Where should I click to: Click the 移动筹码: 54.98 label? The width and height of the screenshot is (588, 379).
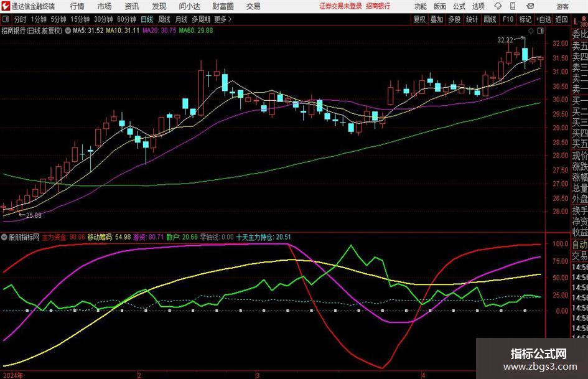(109, 237)
